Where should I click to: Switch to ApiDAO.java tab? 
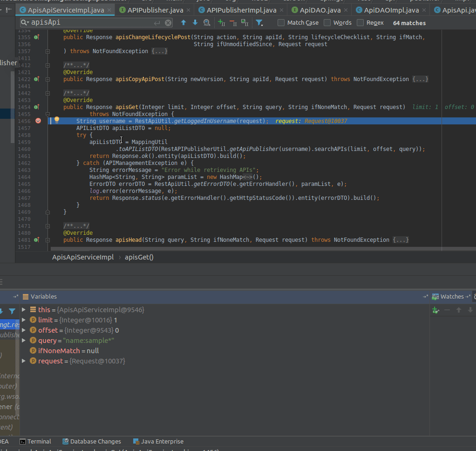pyautogui.click(x=320, y=10)
